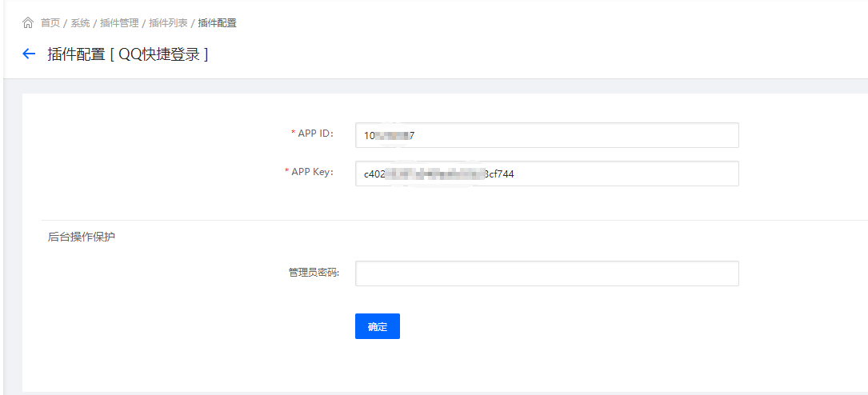The width and height of the screenshot is (868, 395).
Task: Click the 后台操作保护 section heading
Action: tap(82, 237)
